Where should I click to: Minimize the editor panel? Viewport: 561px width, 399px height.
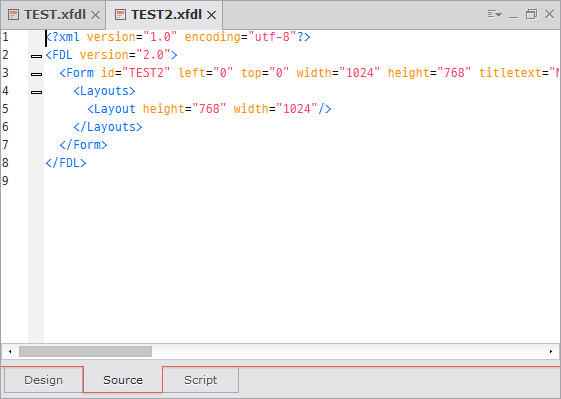[513, 15]
